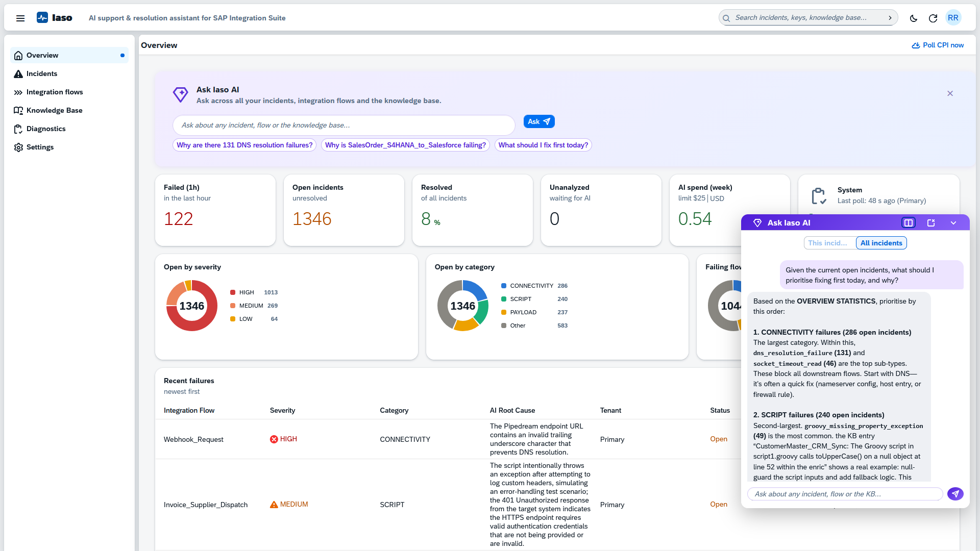Open Integration flows from the sidebar
The width and height of the screenshot is (980, 551).
pos(69,92)
